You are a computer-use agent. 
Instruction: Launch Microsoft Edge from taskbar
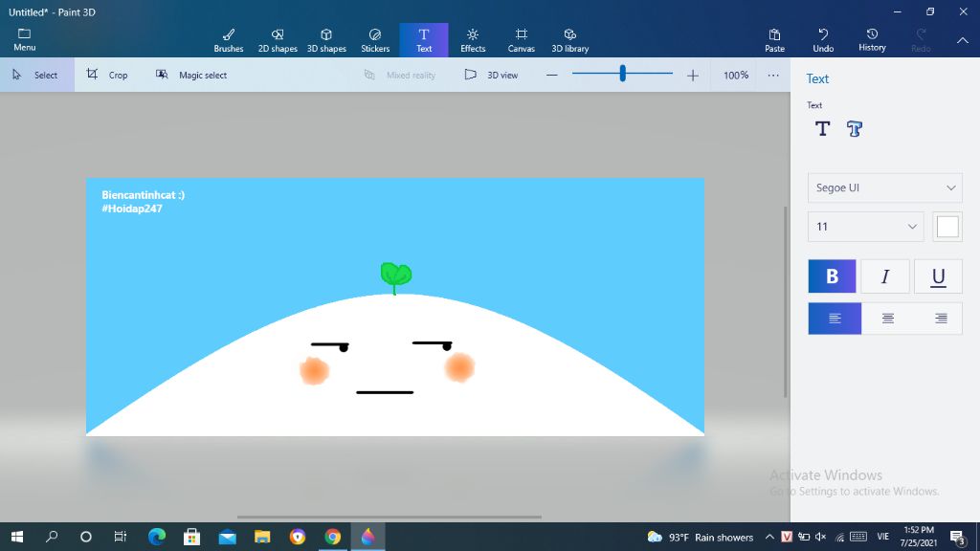click(x=157, y=537)
